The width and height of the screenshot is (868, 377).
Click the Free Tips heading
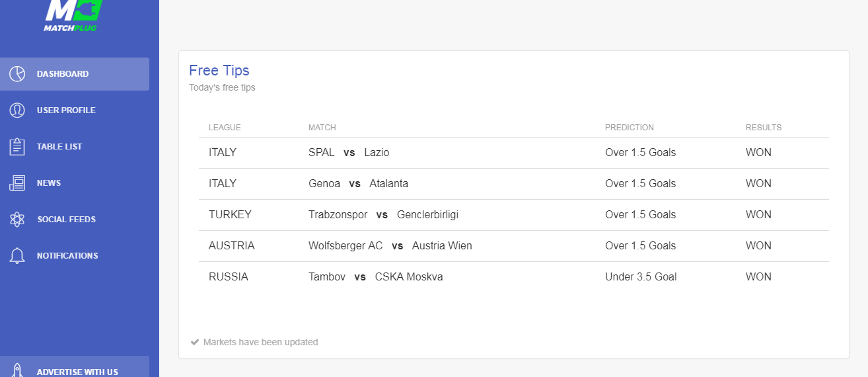pyautogui.click(x=219, y=71)
